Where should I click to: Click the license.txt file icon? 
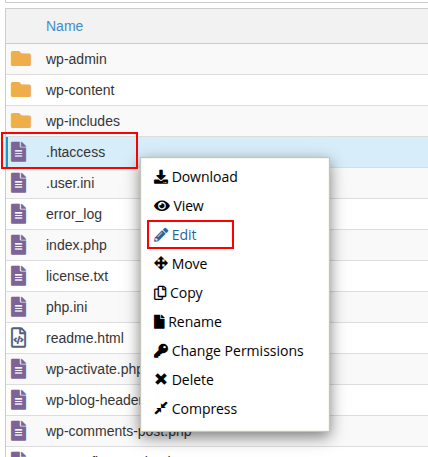(x=19, y=276)
